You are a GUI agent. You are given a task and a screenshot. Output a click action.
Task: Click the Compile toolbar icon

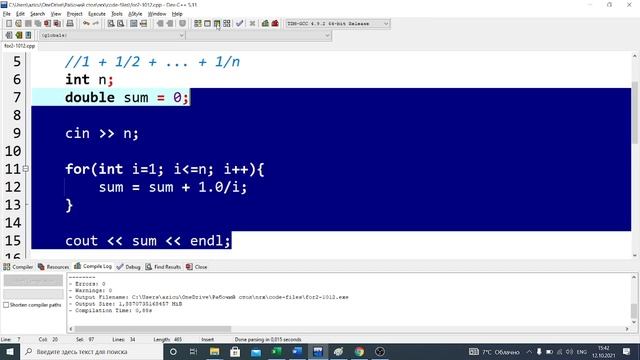pos(198,24)
